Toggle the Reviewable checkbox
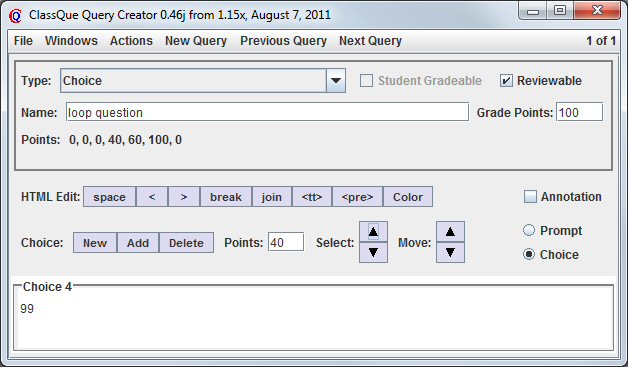This screenshot has height=367, width=628. 506,81
